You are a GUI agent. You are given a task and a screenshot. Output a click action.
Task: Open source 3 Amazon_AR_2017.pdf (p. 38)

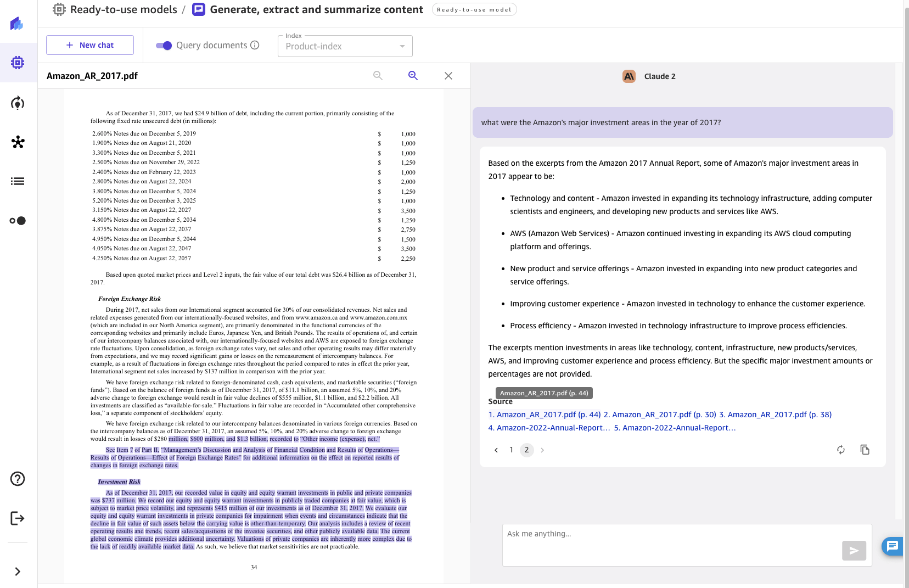(776, 415)
